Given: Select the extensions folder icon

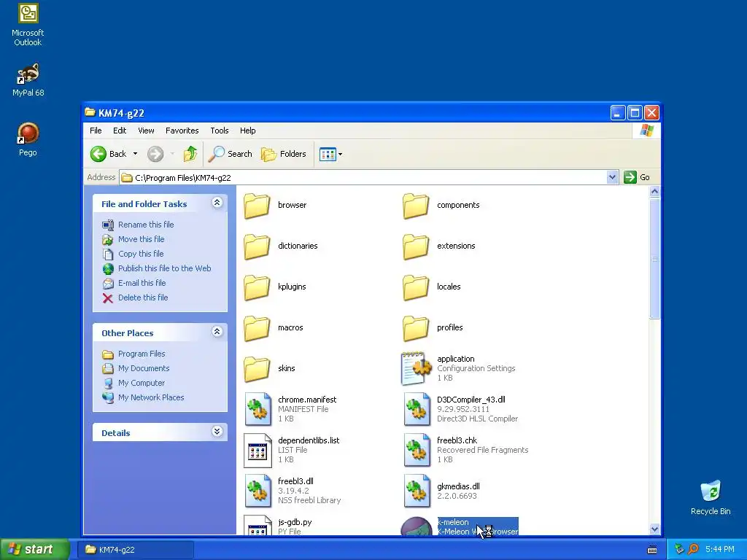Looking at the screenshot, I should click(x=416, y=246).
